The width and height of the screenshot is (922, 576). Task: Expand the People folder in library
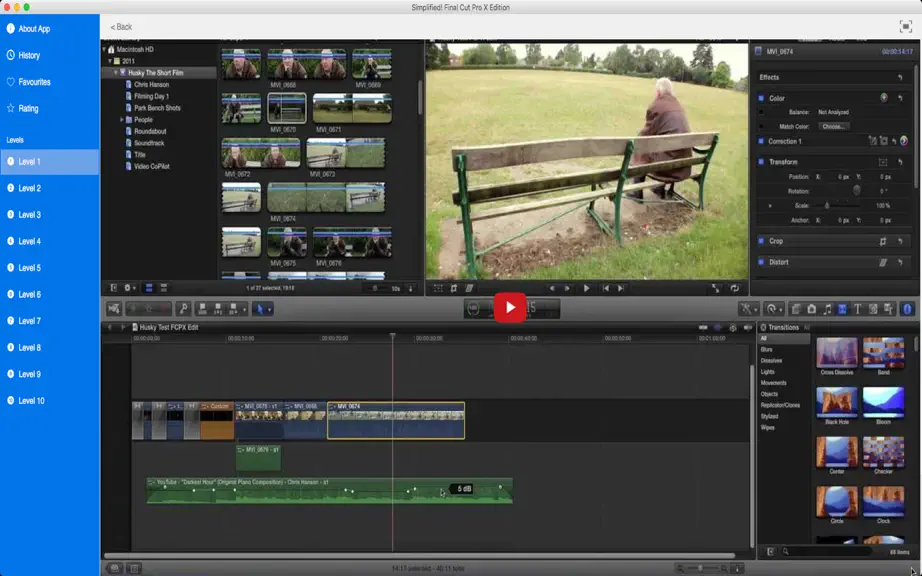pyautogui.click(x=122, y=119)
